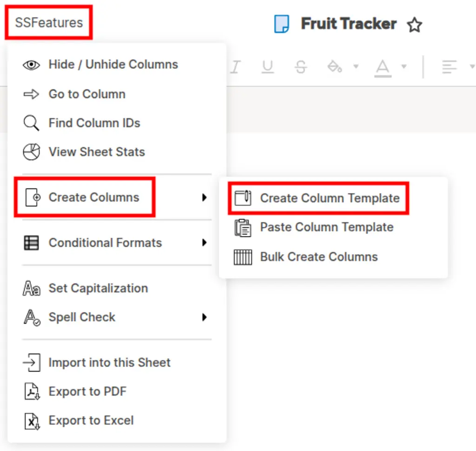The image size is (476, 451).
Task: Open the SSFeatures menu
Action: (49, 22)
